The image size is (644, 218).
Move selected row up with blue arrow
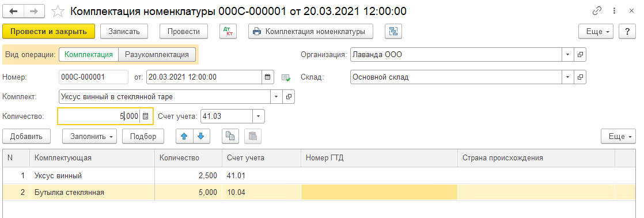184,137
